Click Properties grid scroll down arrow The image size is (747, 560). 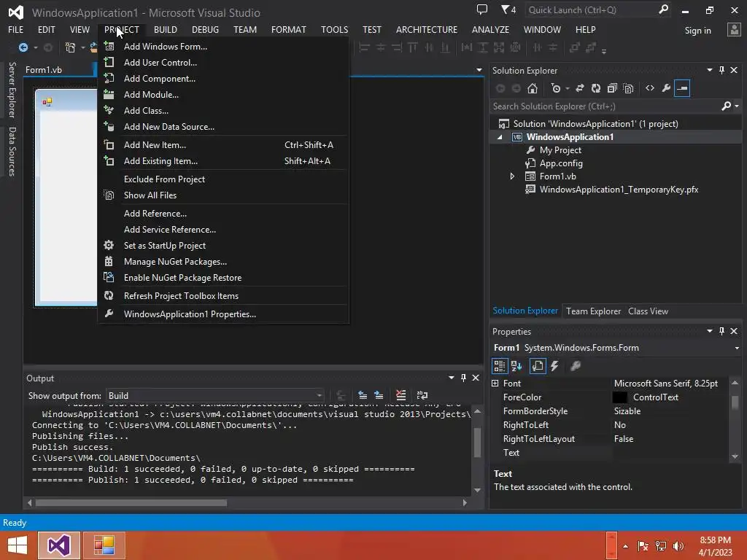coord(735,456)
